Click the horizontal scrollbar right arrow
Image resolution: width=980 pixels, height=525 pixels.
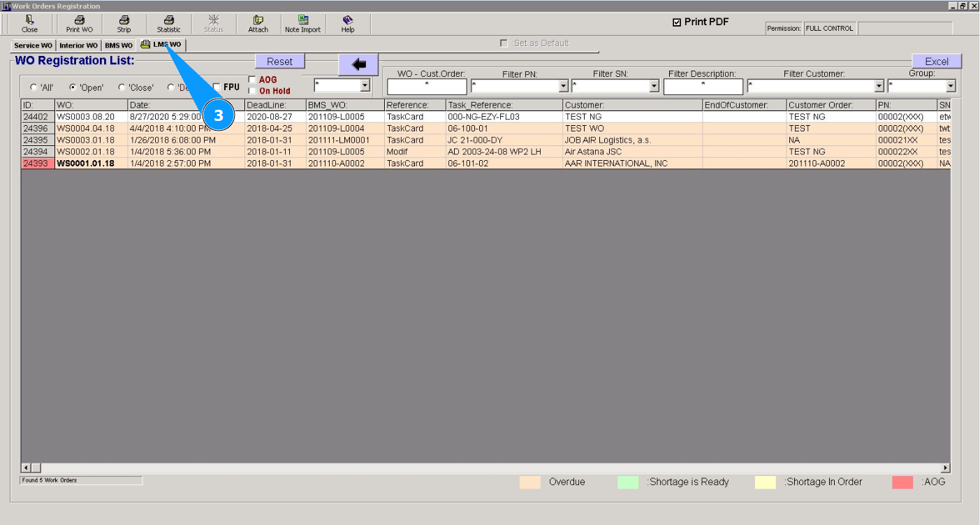coord(946,468)
